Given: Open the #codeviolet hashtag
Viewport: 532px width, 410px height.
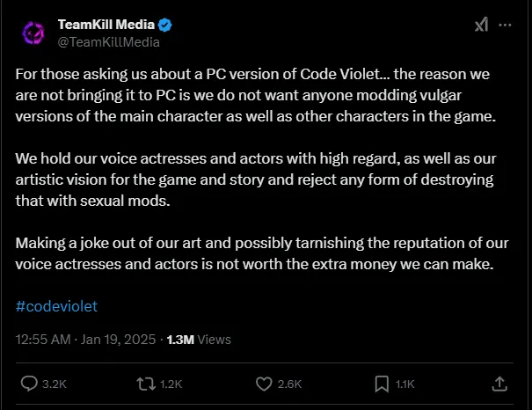Looking at the screenshot, I should 56,306.
